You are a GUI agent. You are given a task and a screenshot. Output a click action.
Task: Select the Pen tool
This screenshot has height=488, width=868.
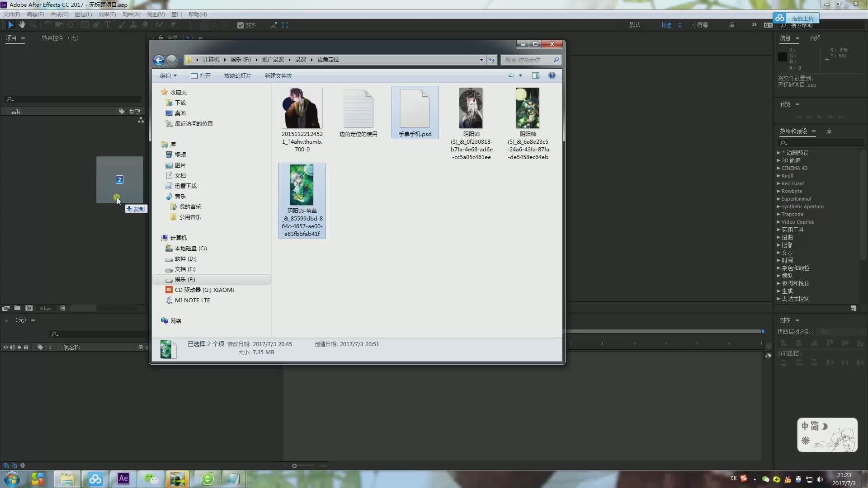[96, 25]
